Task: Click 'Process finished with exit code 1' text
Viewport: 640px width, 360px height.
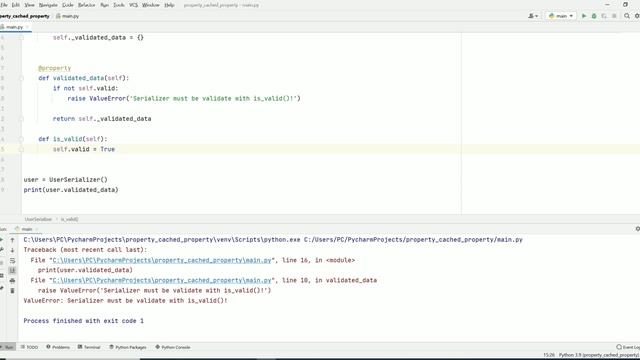Action: click(84, 321)
